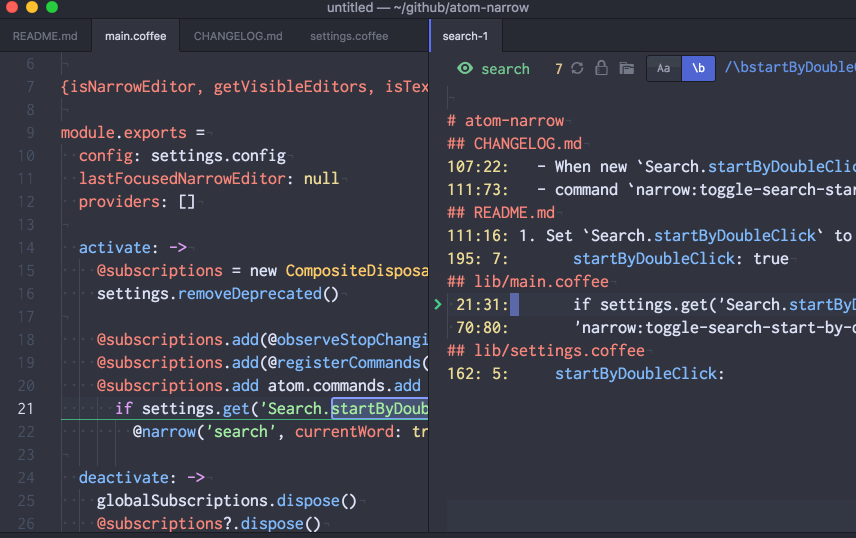Open the CHANGELOG.md tab

pyautogui.click(x=238, y=36)
